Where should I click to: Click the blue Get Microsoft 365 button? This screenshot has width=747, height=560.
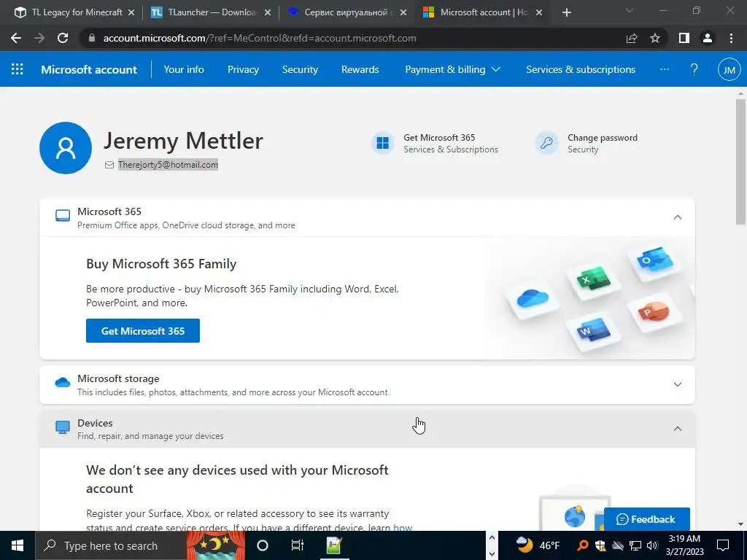pos(143,330)
